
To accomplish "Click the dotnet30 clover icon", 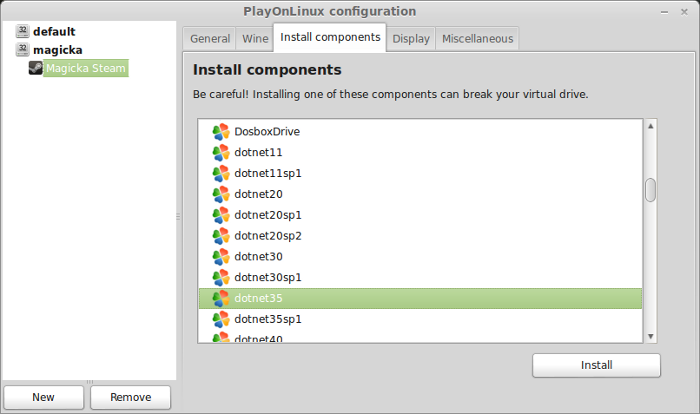I will pos(221,257).
